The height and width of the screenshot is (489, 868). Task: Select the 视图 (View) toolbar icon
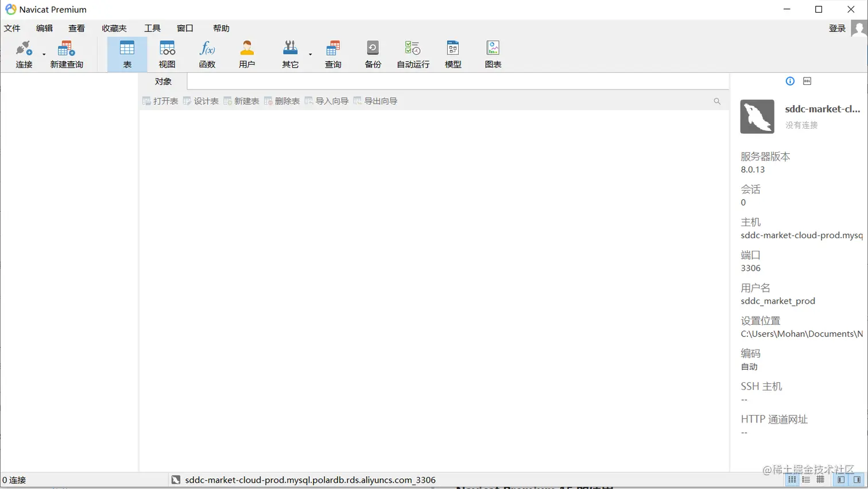click(167, 55)
